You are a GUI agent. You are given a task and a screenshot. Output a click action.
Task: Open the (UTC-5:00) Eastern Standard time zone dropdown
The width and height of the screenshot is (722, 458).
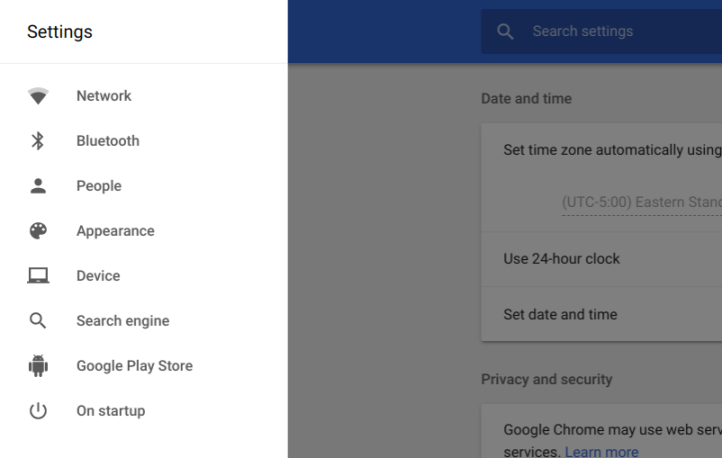[x=641, y=202]
